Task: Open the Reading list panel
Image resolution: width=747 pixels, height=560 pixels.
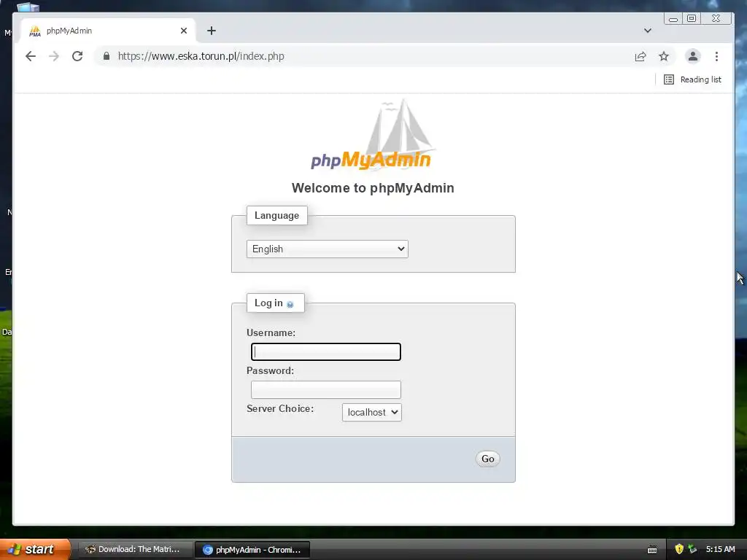Action: (692, 79)
